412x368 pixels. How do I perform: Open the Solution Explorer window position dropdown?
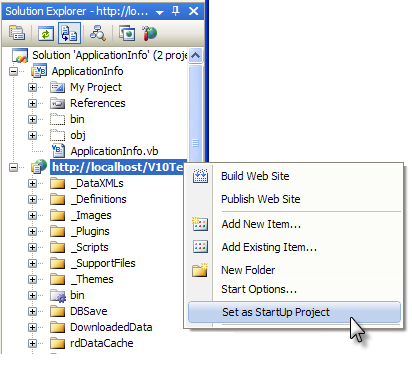[160, 12]
